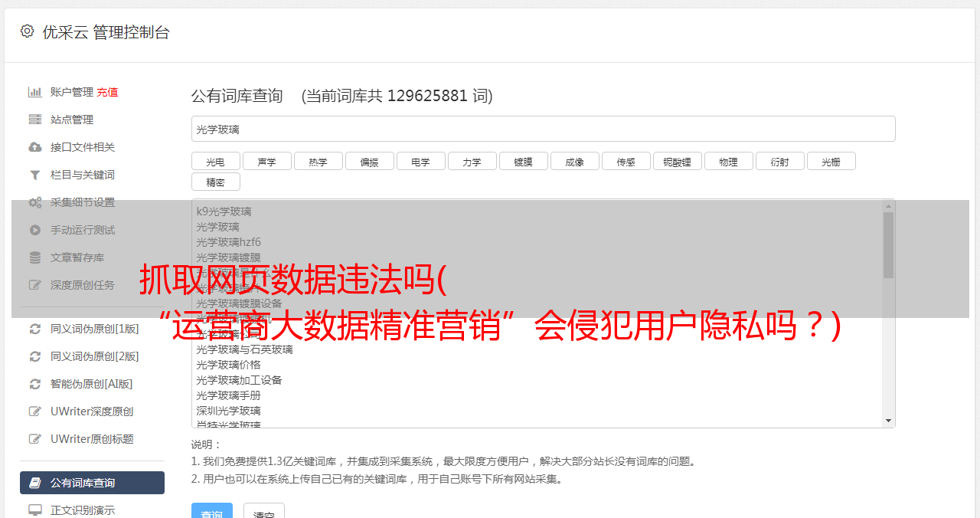Select the result 光学玻璃加工设备
Viewport: 980px width, 518px height.
tap(239, 380)
